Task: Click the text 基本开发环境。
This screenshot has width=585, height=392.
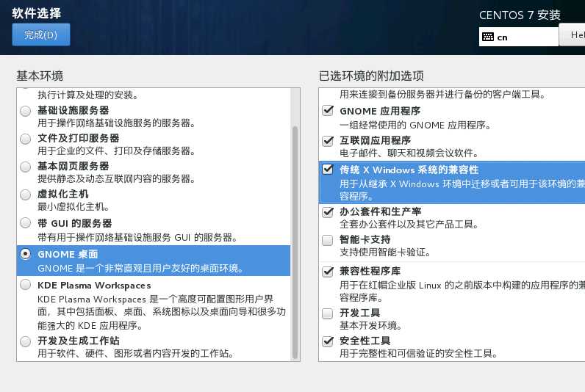Action: click(371, 326)
